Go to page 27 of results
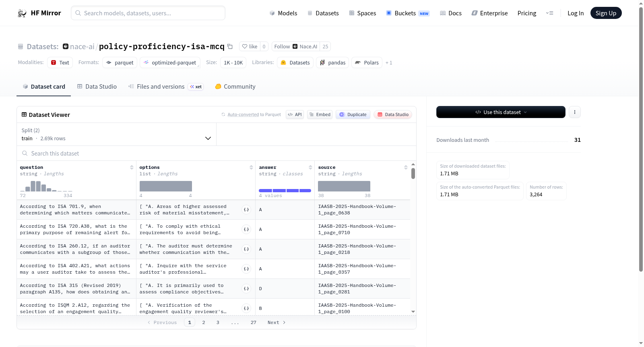644x347 pixels. tap(254, 322)
